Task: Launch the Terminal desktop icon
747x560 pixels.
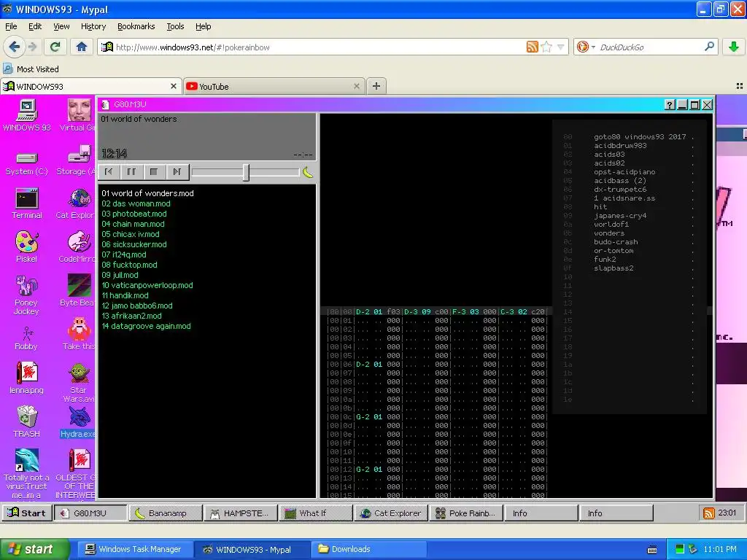Action: coord(27,203)
